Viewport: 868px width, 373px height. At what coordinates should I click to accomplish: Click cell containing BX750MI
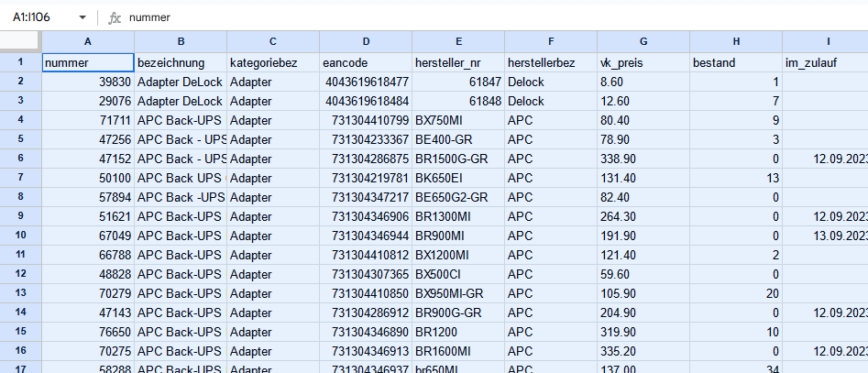tap(457, 121)
